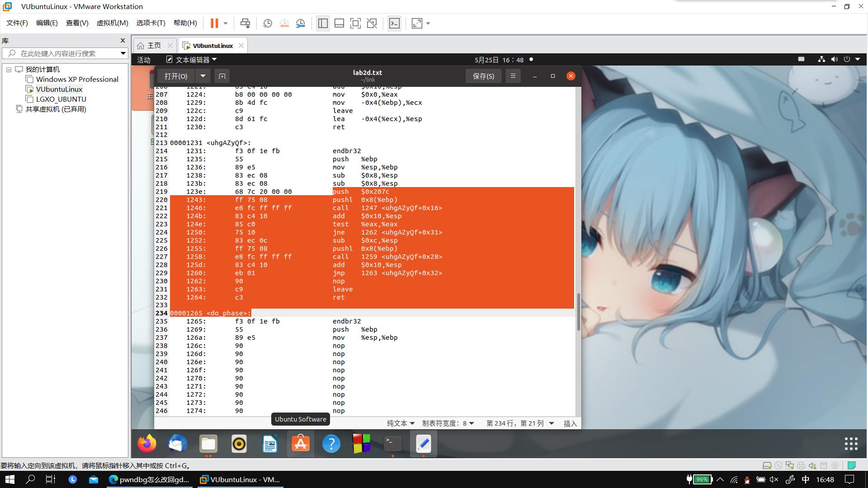Enter full screen mode

point(355,23)
